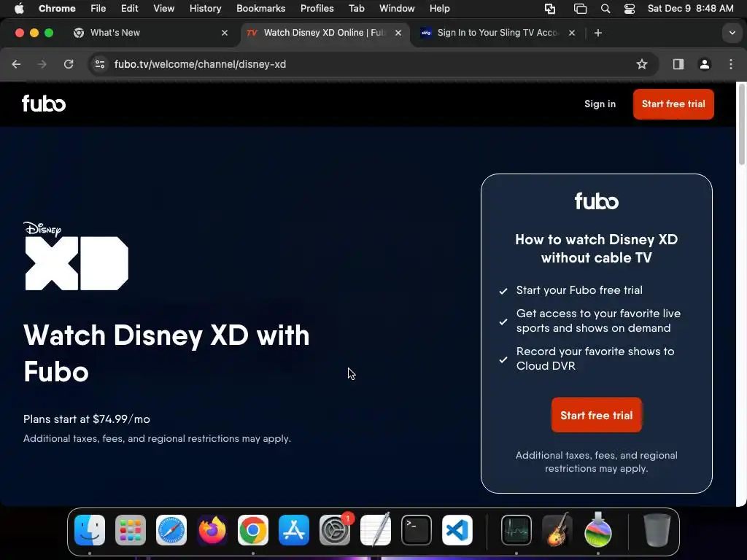Click the 'Plans start at $74.99/mo' text
The height and width of the screenshot is (560, 747).
click(x=87, y=419)
